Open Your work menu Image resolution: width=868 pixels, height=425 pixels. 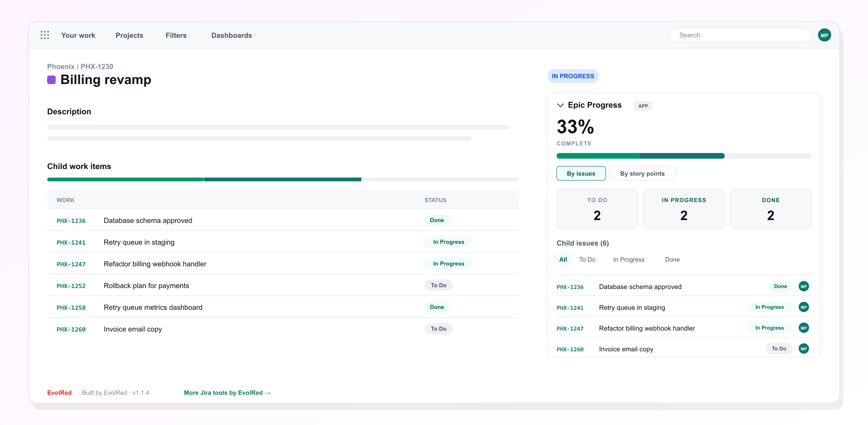click(x=78, y=35)
